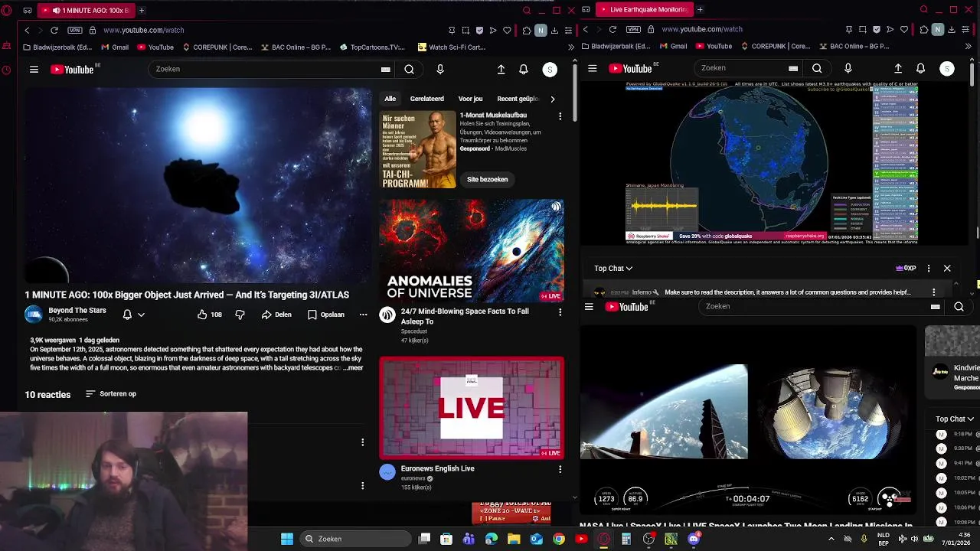Screen dimensions: 980x551
Task: Open Easy Setup sliders icon in left window
Action: click(x=568, y=30)
